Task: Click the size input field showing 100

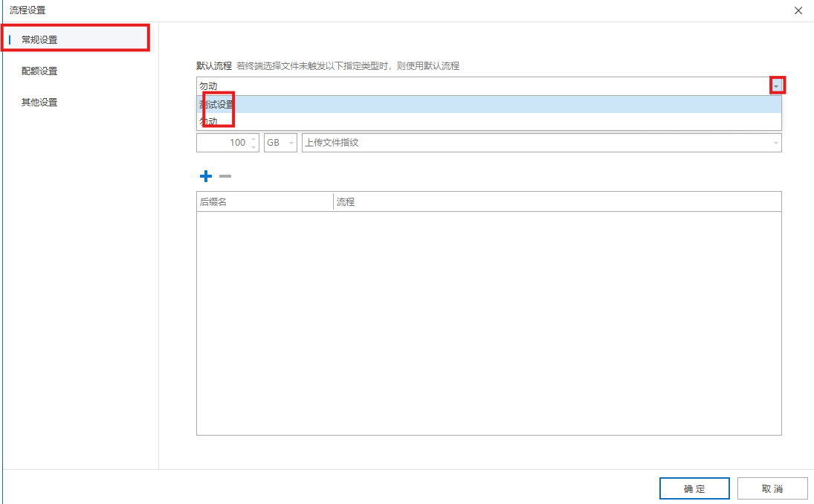Action: click(x=223, y=143)
